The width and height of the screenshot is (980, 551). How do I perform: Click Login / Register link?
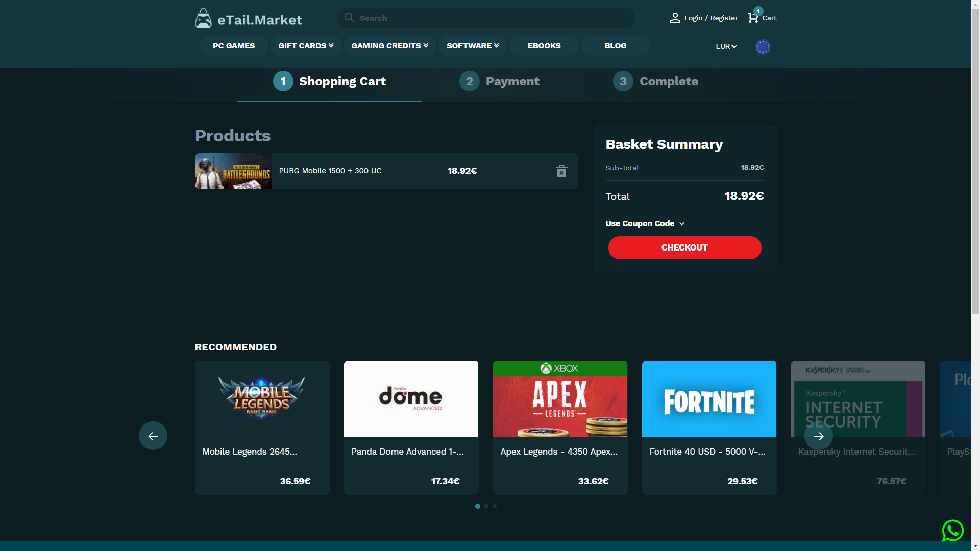coord(711,18)
